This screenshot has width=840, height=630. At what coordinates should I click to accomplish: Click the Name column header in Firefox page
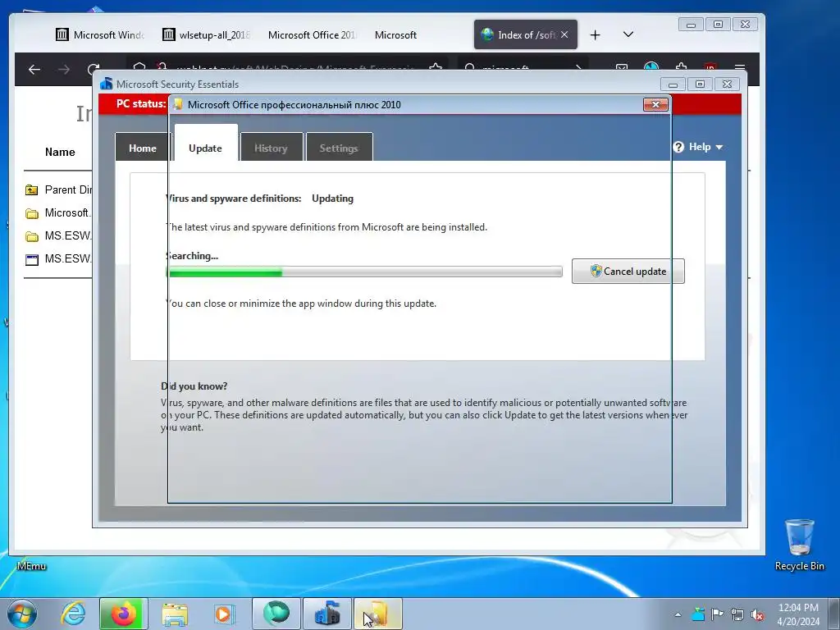coord(60,152)
